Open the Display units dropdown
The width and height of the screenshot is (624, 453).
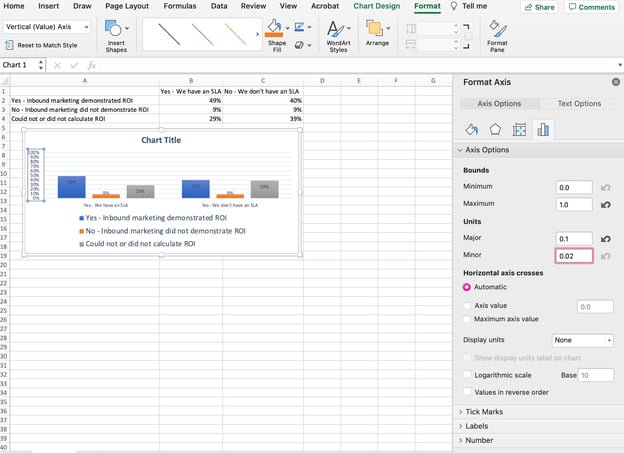point(583,340)
